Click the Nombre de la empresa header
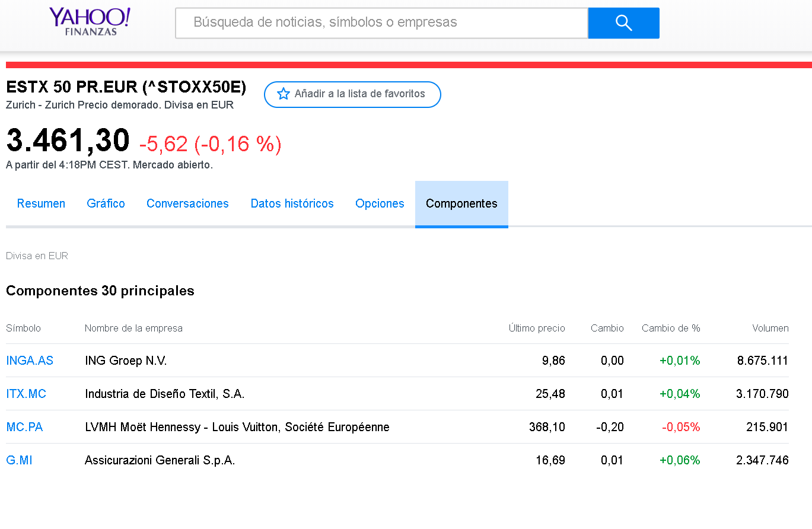Viewport: 812px width, 529px height. [133, 328]
